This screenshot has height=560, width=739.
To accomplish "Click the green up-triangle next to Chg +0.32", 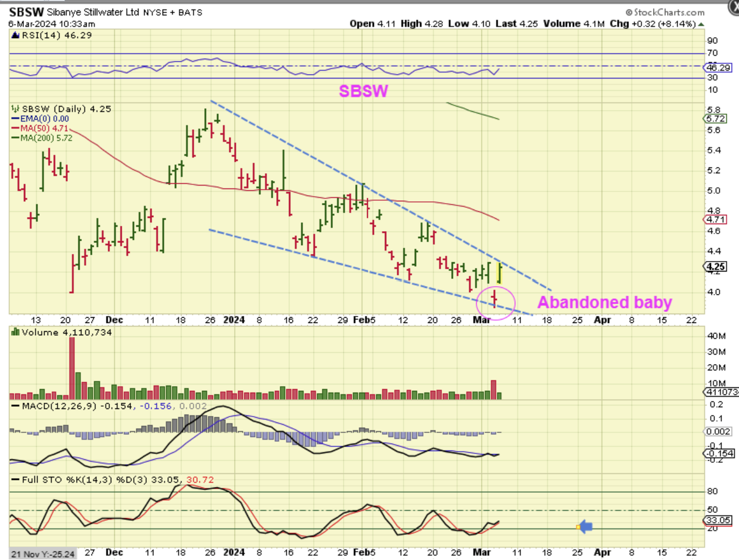I will [702, 24].
